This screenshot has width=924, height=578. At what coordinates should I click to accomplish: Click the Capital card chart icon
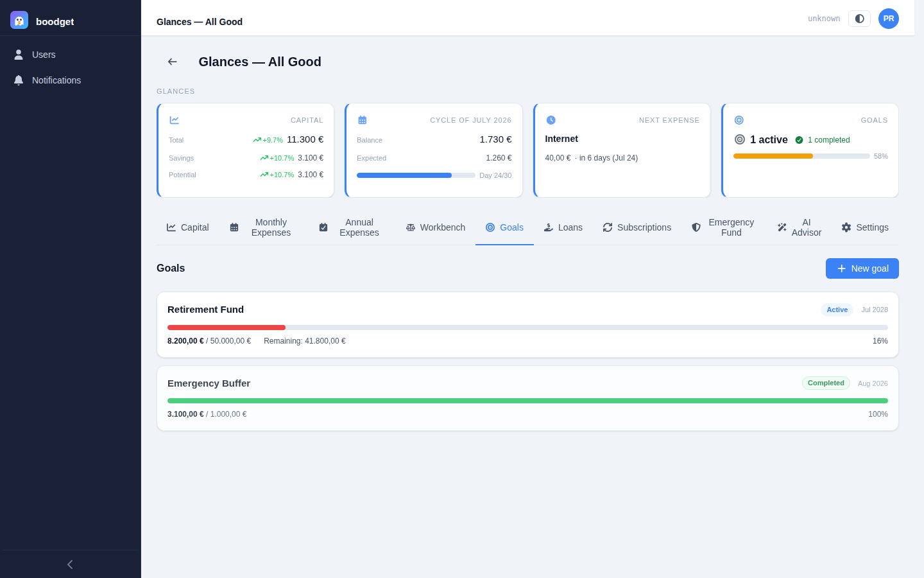tap(174, 120)
